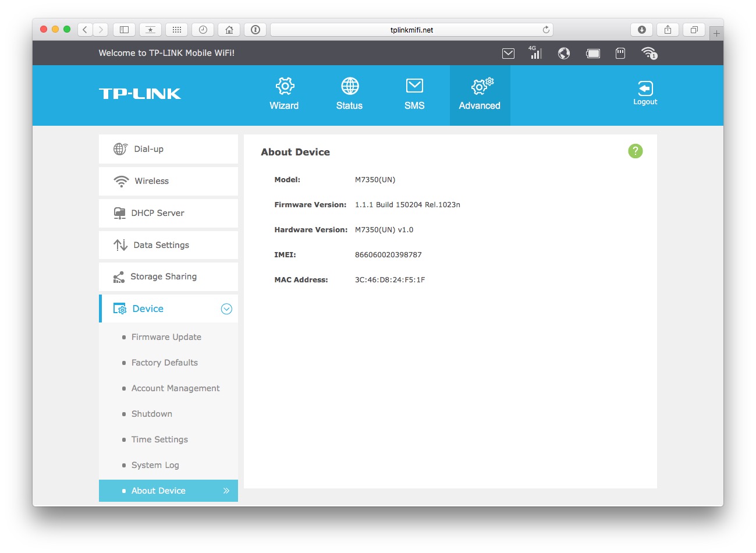Add a new Safari tab

pyautogui.click(x=716, y=33)
